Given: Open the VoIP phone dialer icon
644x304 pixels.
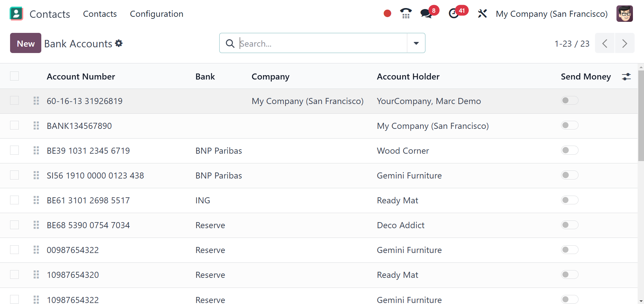Looking at the screenshot, I should pyautogui.click(x=406, y=13).
